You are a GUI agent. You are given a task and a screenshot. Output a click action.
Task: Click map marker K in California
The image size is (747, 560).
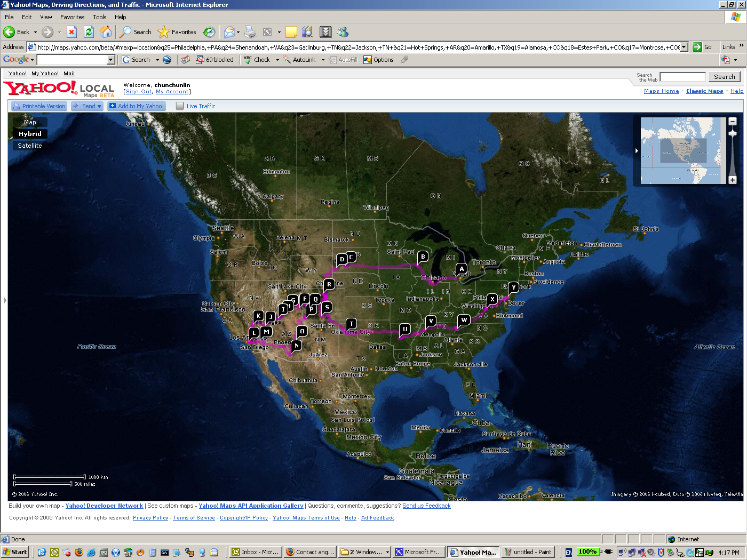[x=258, y=316]
